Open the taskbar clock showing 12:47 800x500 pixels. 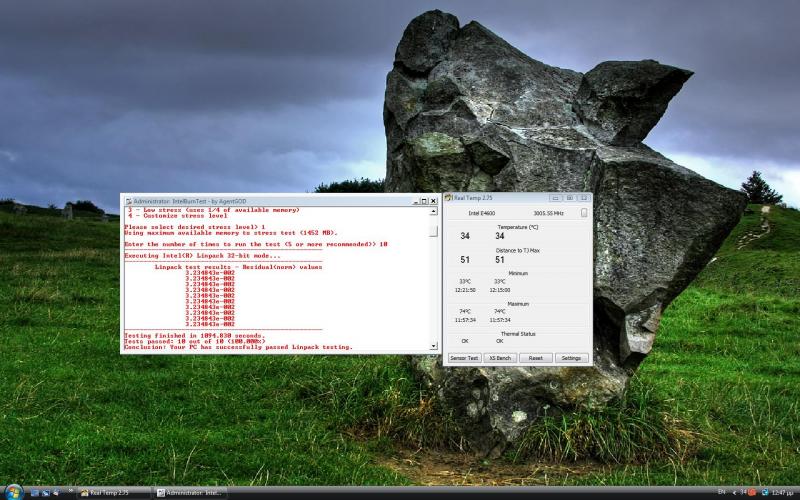coord(782,492)
